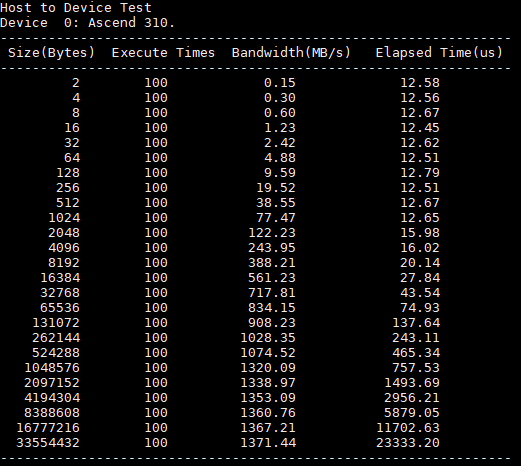
Task: Click the Bandwidth(MB/s) column header
Action: 291,53
